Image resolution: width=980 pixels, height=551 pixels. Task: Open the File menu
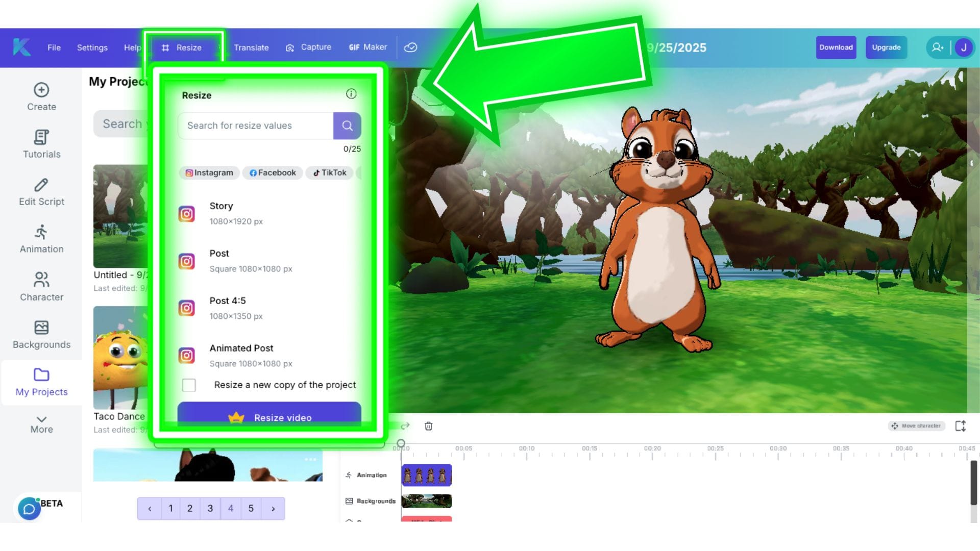pos(54,47)
